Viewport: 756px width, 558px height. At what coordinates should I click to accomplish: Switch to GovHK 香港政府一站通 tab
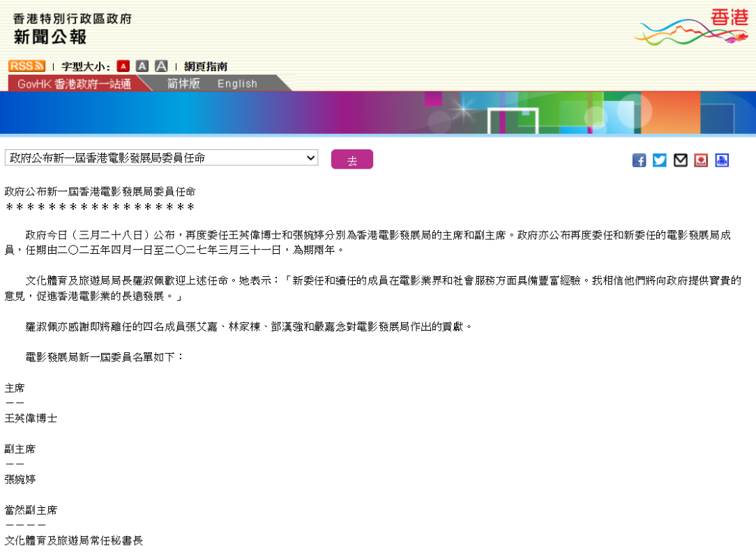click(x=74, y=84)
